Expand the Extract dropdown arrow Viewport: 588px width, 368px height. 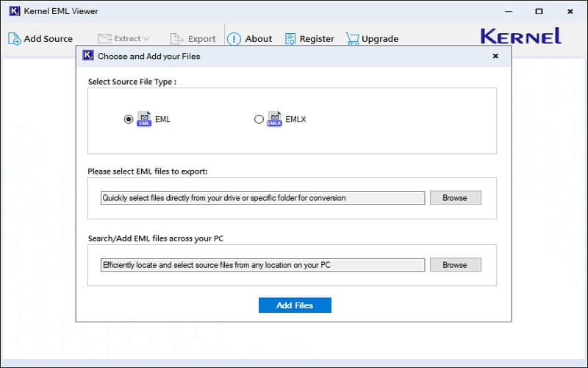(146, 39)
